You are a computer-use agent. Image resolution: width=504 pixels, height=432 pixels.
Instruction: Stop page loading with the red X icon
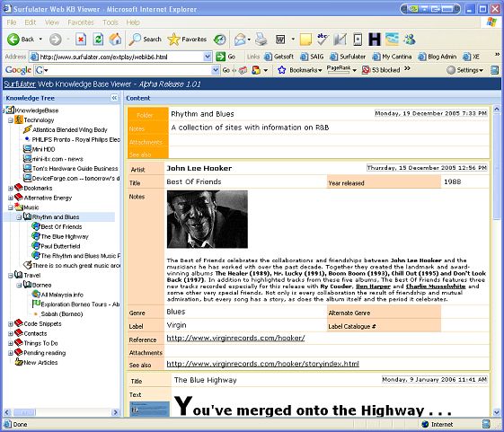pyautogui.click(x=81, y=40)
